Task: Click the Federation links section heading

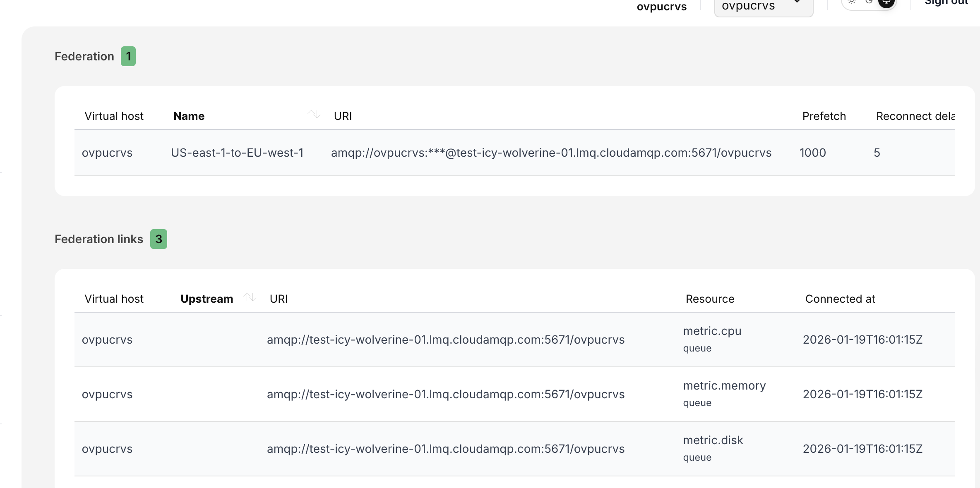Action: click(x=99, y=239)
